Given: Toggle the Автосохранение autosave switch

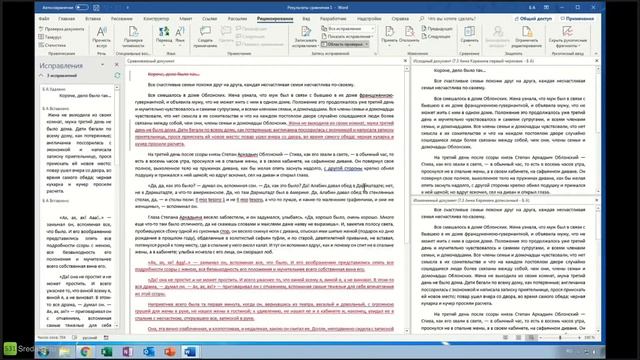Looking at the screenshot, I should pos(82,7).
